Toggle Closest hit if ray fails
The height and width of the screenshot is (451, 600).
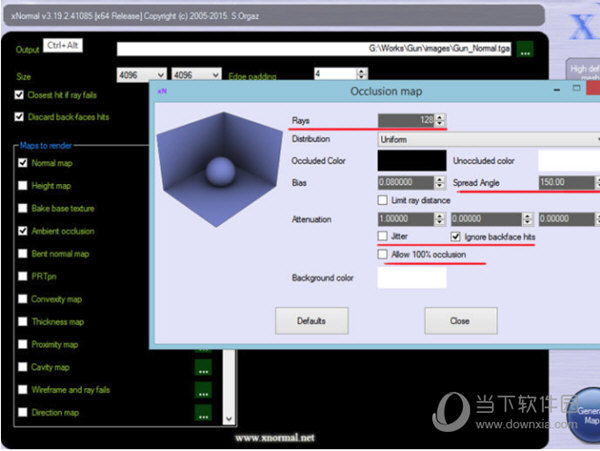click(19, 94)
